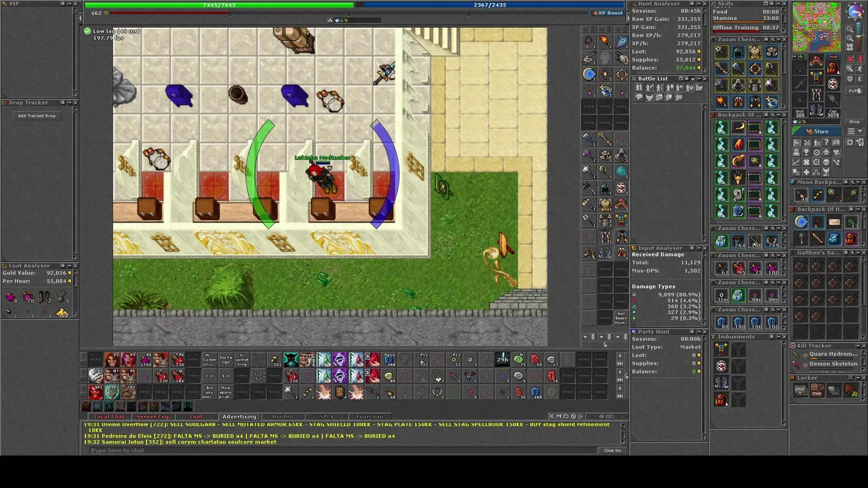Open the Honbro chat tab
Viewport: 868px width, 488px height.
coord(283,416)
